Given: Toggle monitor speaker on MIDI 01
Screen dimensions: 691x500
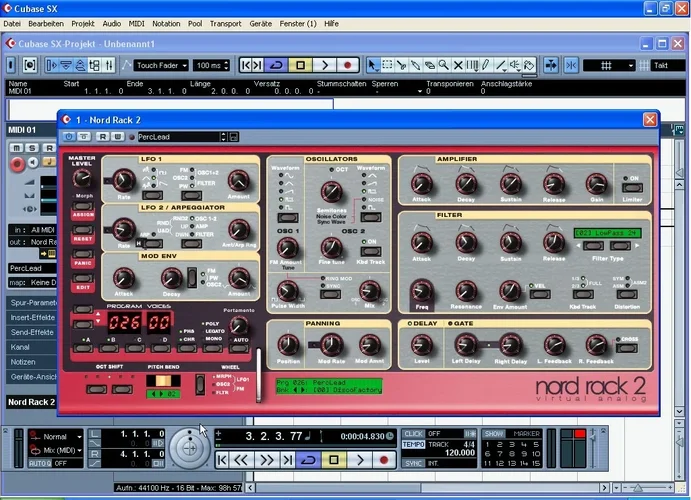Looking at the screenshot, I should pyautogui.click(x=33, y=163).
